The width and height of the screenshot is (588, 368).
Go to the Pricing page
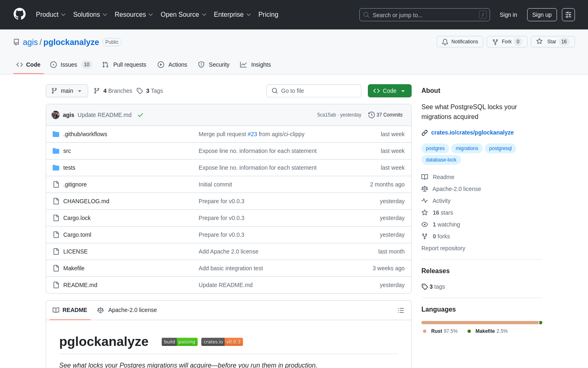[268, 15]
